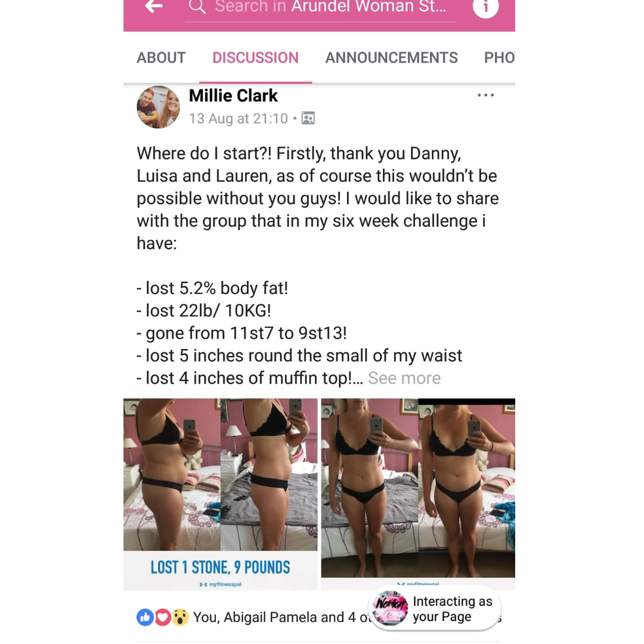The image size is (644, 644).
Task: Open the partially visible PHOTOS tab
Action: pyautogui.click(x=500, y=58)
